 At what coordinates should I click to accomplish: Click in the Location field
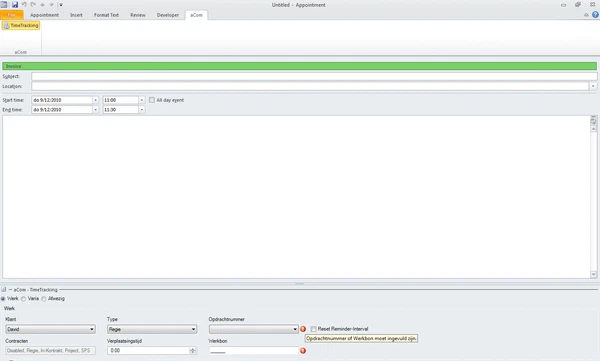(310, 86)
